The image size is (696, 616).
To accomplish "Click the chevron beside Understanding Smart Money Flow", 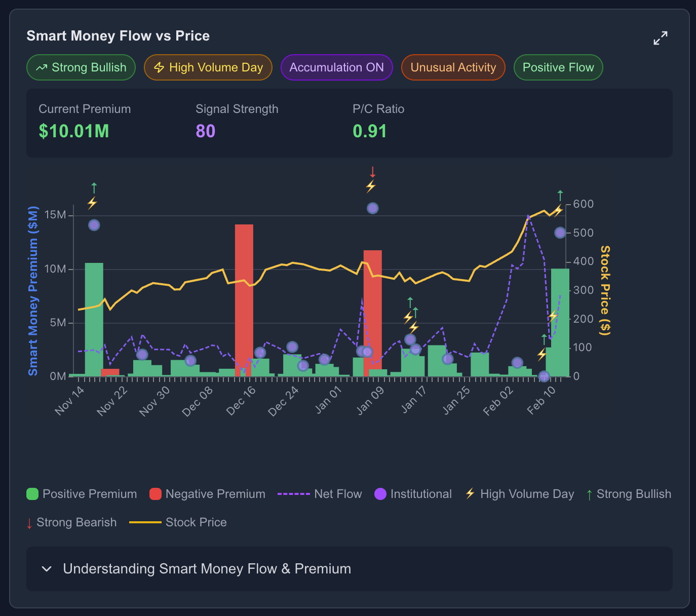I will pos(46,569).
